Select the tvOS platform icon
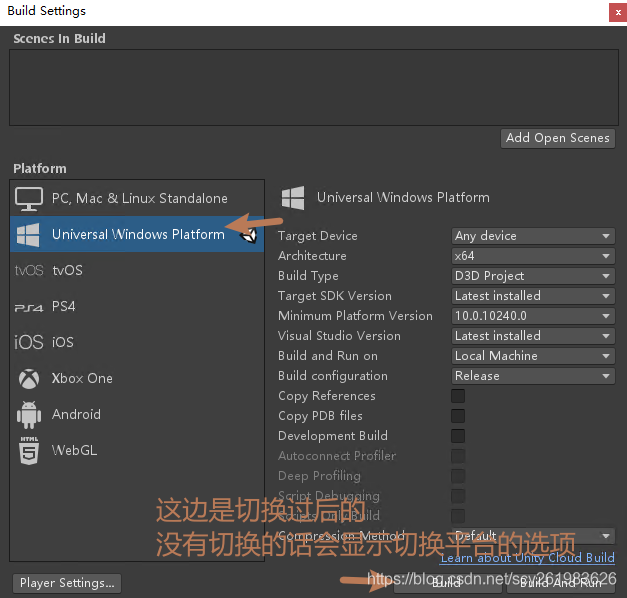 [x=29, y=270]
